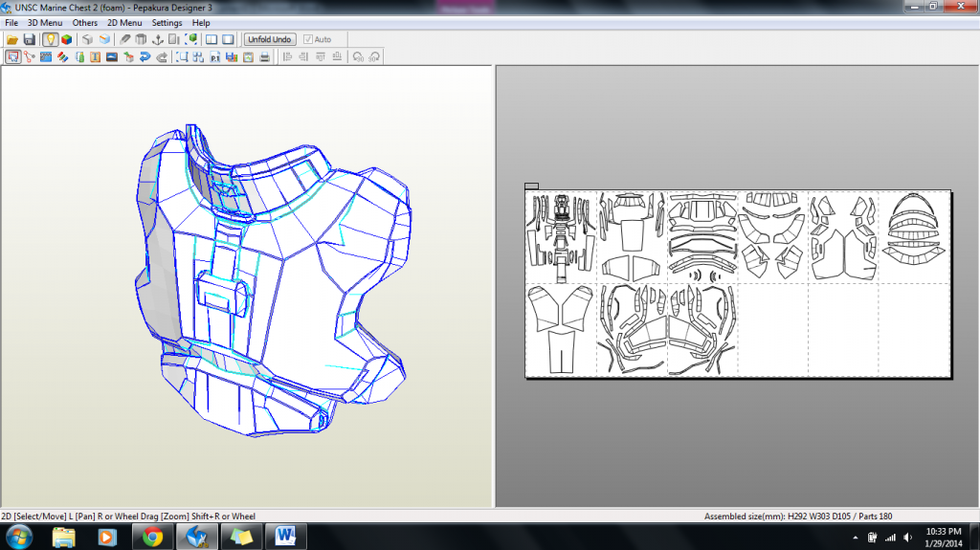
Task: Click Pepakura Designer taskbar icon
Action: [x=197, y=537]
